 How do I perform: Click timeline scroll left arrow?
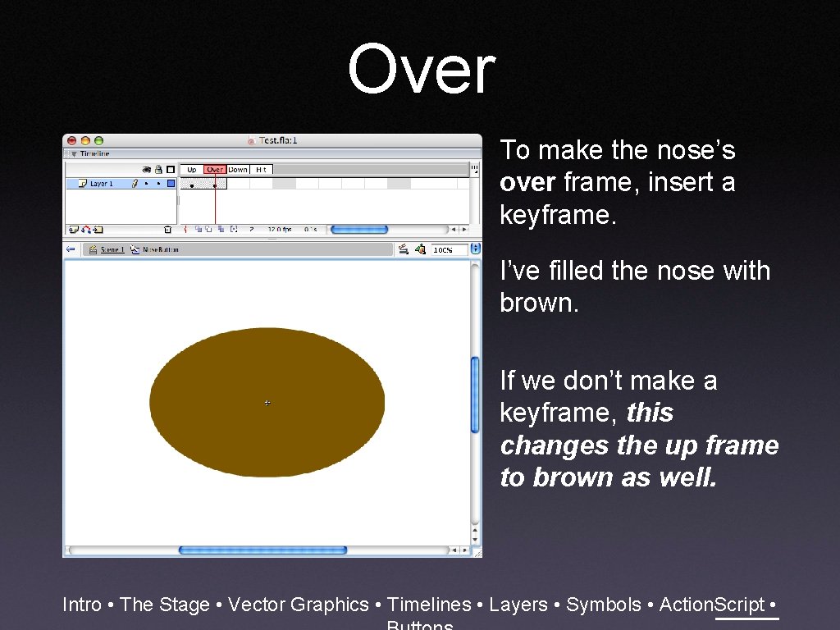tap(454, 230)
